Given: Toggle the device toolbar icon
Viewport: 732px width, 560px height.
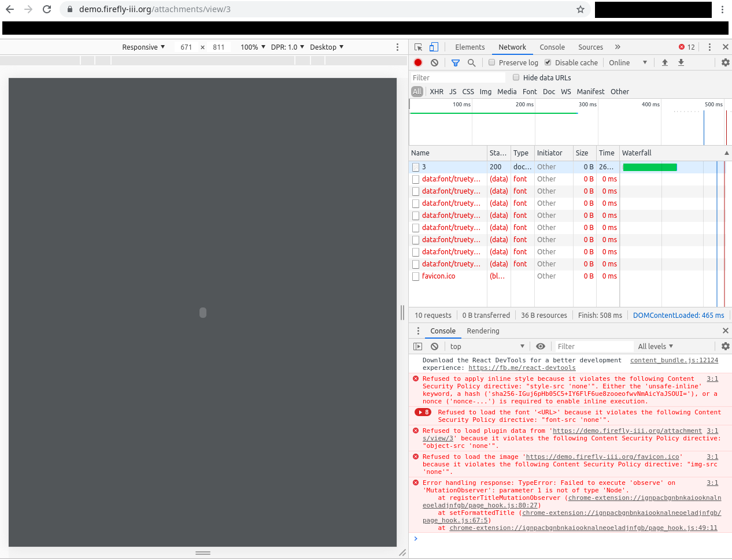Looking at the screenshot, I should click(x=434, y=47).
